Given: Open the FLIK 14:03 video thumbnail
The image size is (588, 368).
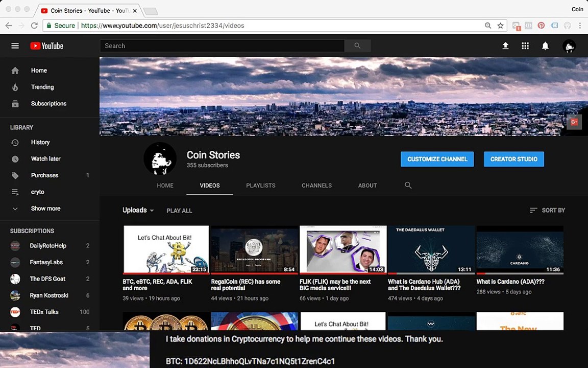Looking at the screenshot, I should [343, 250].
